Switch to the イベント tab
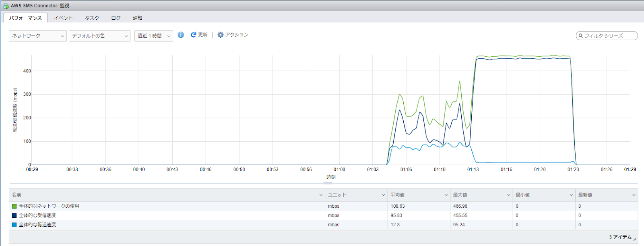Viewport: 644px width, 246px height. click(x=63, y=18)
